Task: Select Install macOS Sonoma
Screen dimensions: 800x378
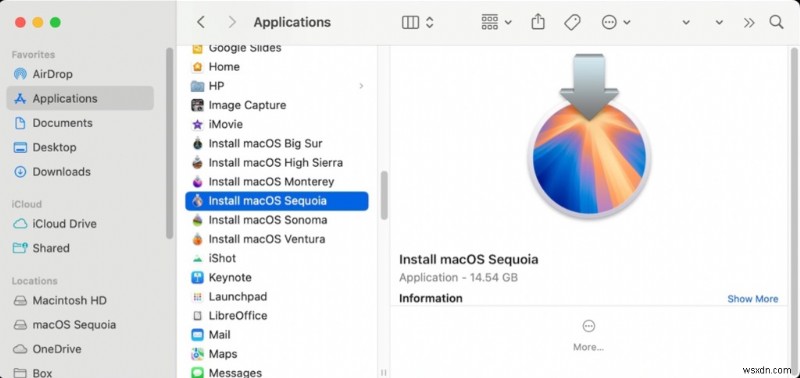Action: click(277, 220)
